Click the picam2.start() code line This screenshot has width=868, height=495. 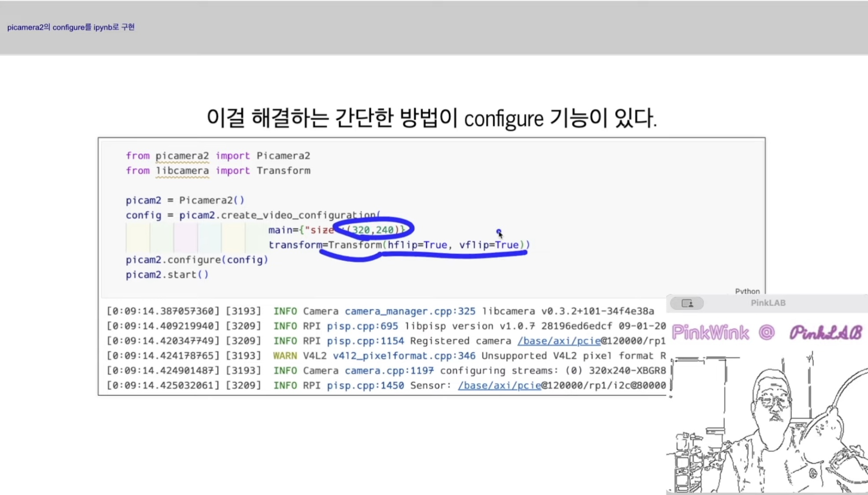coord(167,275)
